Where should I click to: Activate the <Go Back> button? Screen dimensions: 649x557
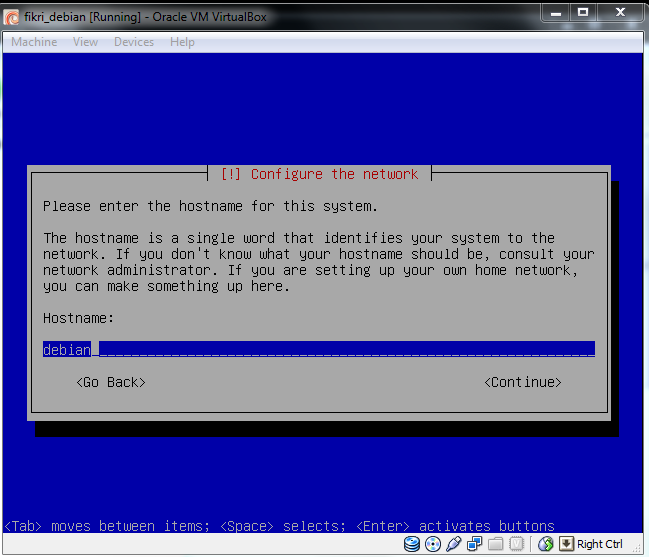(x=111, y=382)
